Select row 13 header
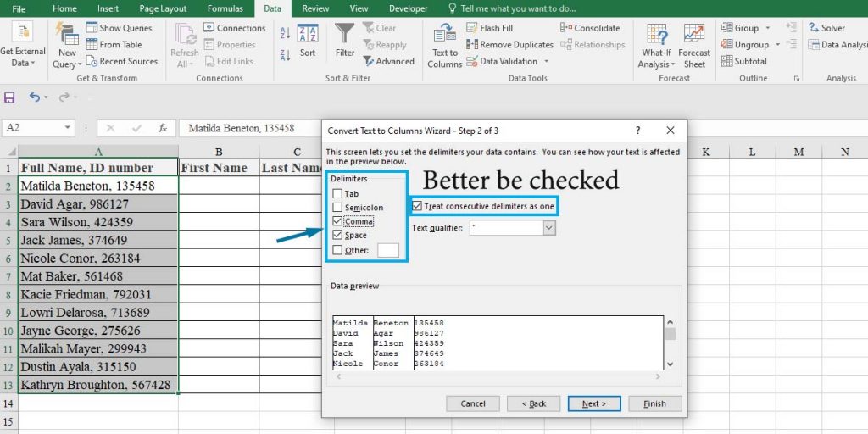Viewport: 868px width, 434px height. point(8,384)
